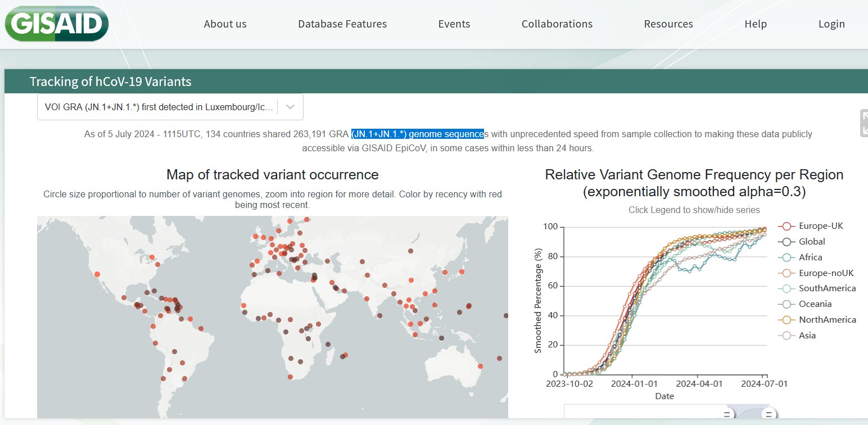Click the left date range slider handle
868x425 pixels.
click(x=726, y=415)
